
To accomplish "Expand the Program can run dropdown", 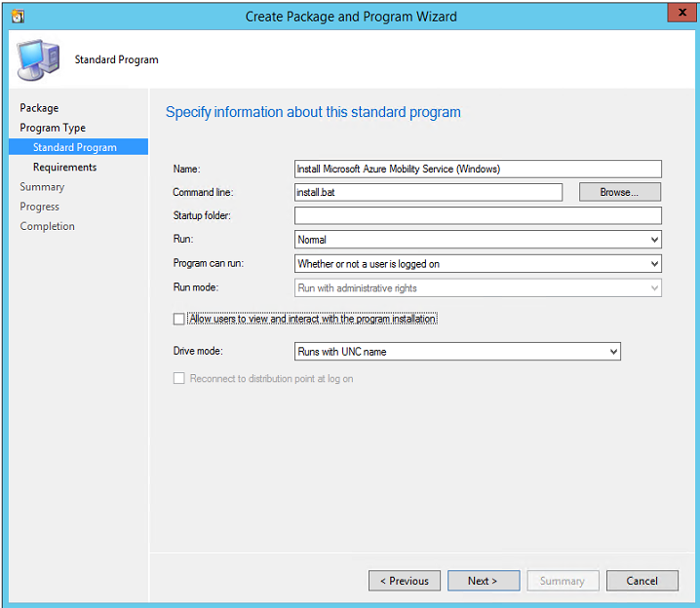I will coord(478,264).
